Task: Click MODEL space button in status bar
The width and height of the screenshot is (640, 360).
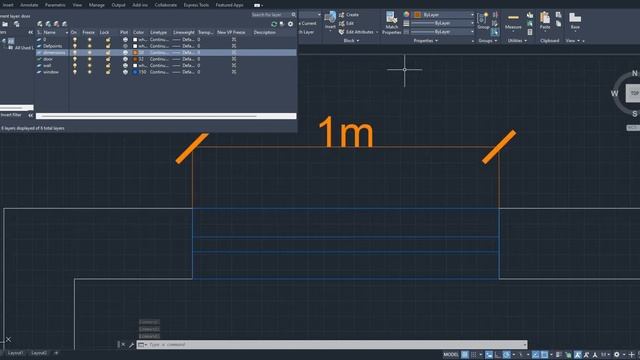Action: (451, 355)
